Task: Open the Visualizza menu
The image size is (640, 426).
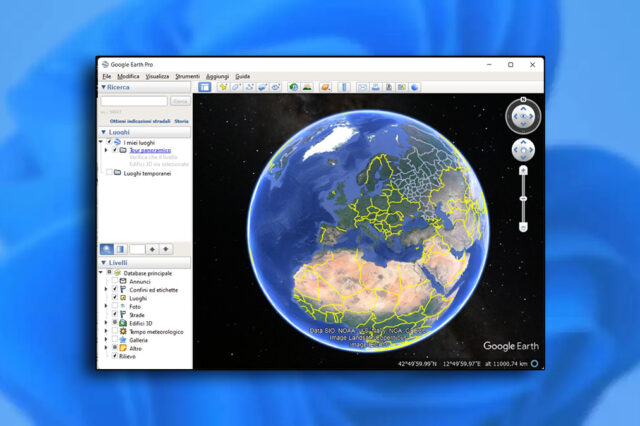Action: click(x=157, y=76)
